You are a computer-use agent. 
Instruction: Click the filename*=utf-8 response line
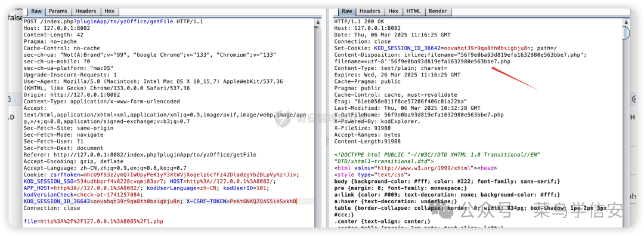pyautogui.click(x=422, y=62)
